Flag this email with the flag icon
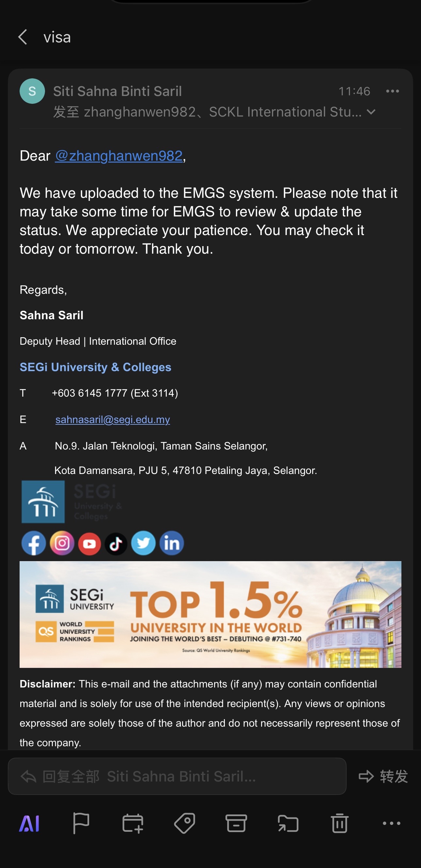421x868 pixels. pos(81,823)
